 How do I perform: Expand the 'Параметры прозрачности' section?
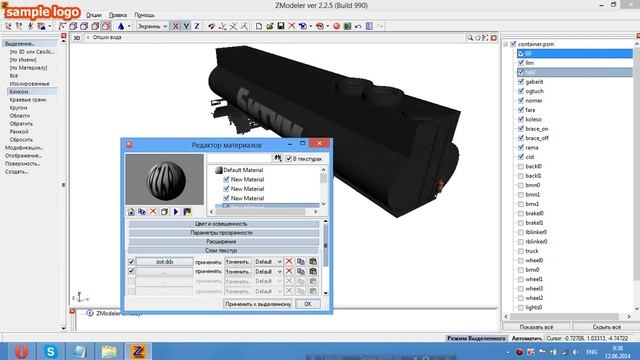coord(223,233)
